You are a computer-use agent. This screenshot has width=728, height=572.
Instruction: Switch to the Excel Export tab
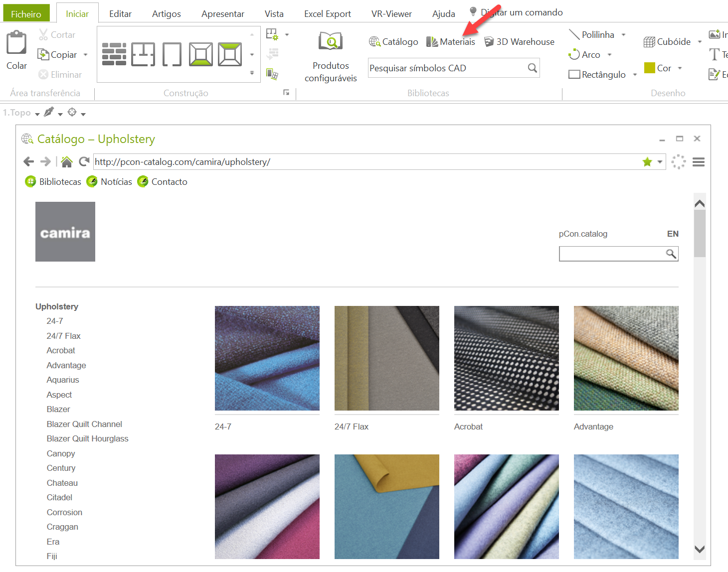point(328,14)
